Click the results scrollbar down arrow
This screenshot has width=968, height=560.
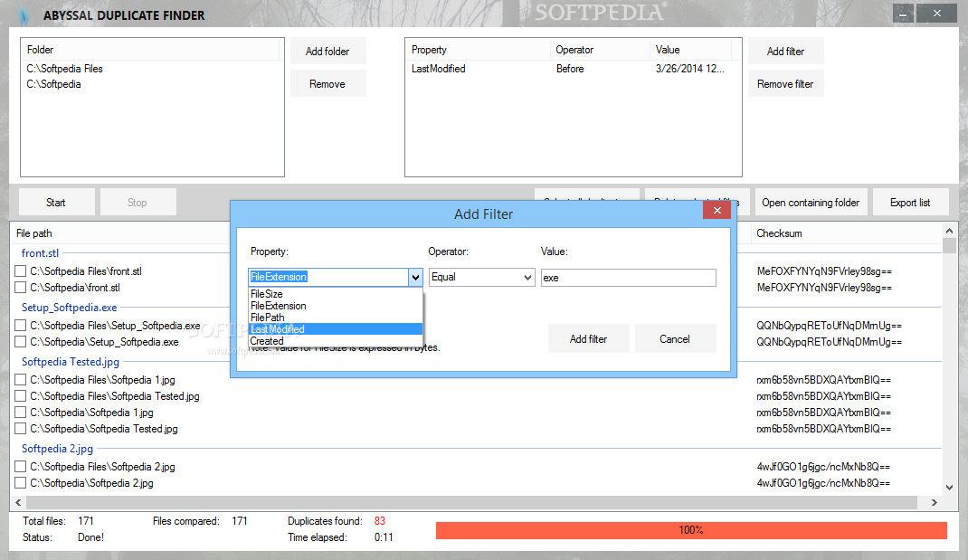950,488
